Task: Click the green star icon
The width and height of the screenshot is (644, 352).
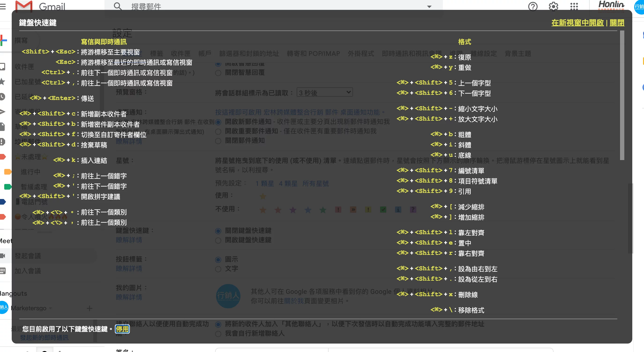Action: 323,210
